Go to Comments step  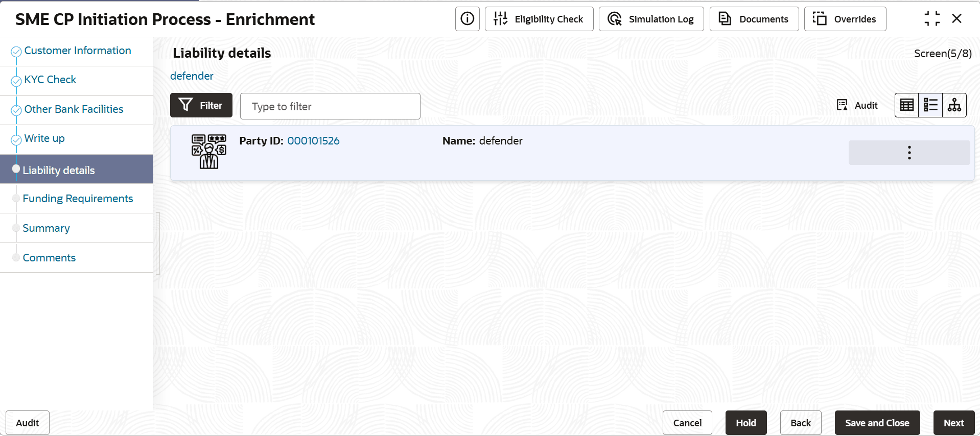click(x=49, y=258)
